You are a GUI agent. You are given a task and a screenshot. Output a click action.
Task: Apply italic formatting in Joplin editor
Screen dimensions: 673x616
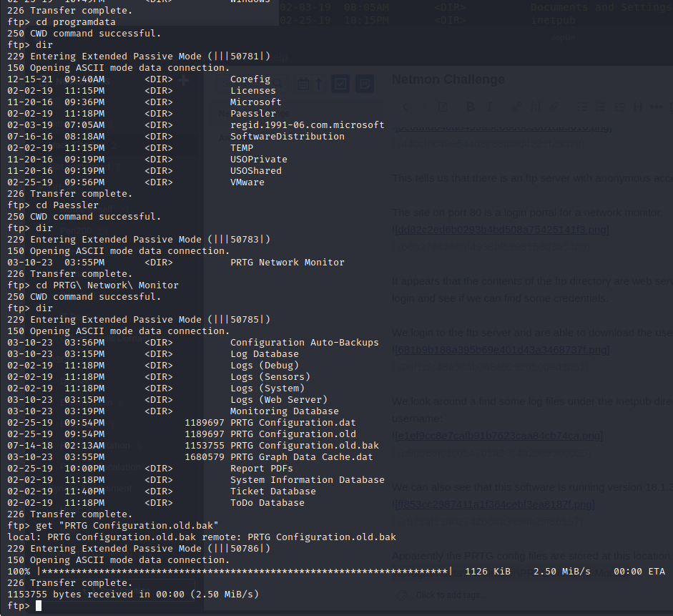[x=489, y=107]
